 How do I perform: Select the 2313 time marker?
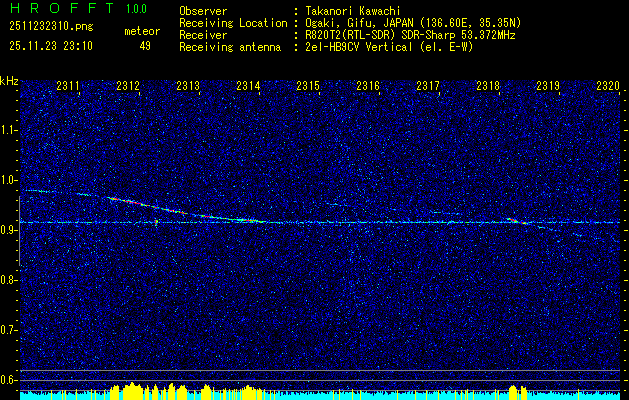pos(188,87)
